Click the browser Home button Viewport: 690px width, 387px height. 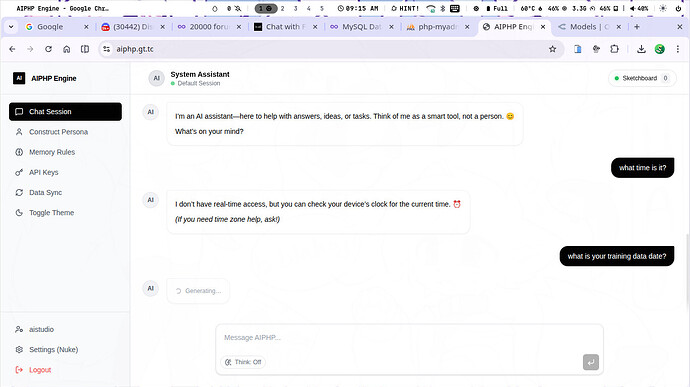point(66,49)
